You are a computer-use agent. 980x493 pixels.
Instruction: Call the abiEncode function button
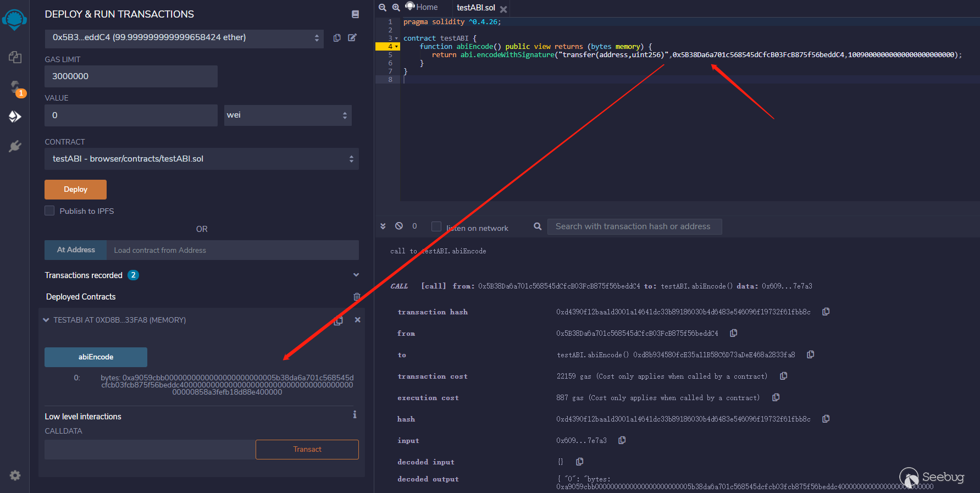click(x=96, y=357)
